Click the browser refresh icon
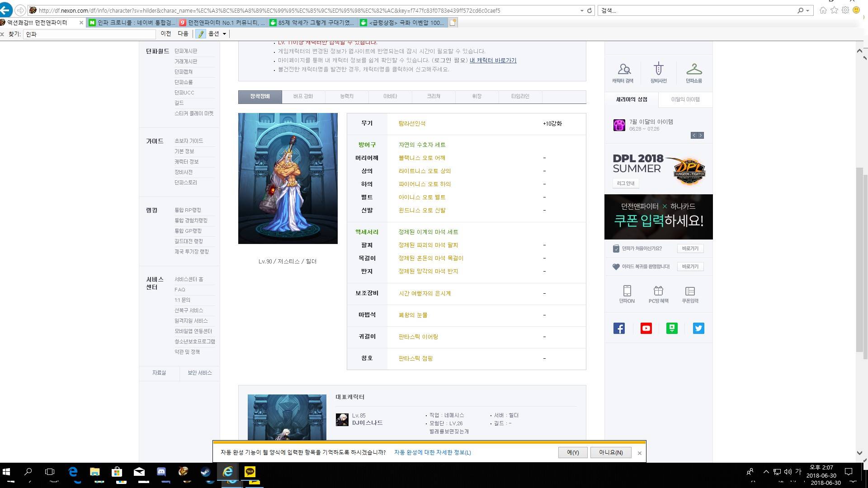 click(x=590, y=10)
